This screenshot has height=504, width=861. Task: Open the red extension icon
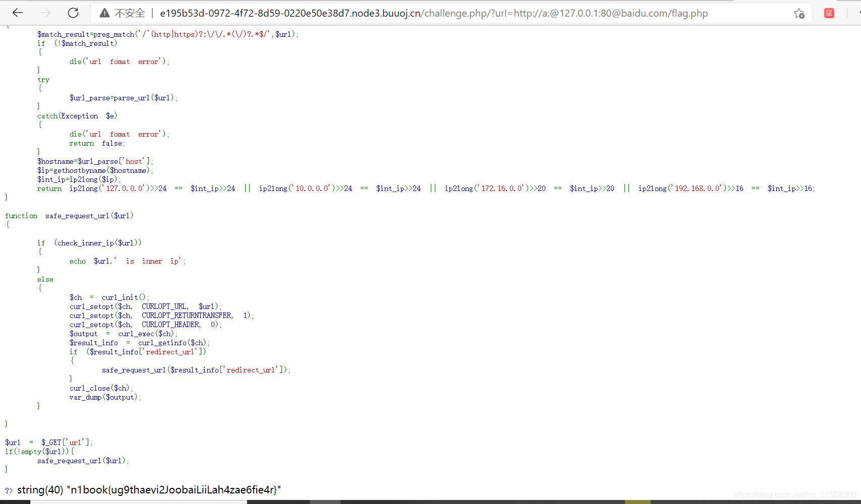coord(829,13)
